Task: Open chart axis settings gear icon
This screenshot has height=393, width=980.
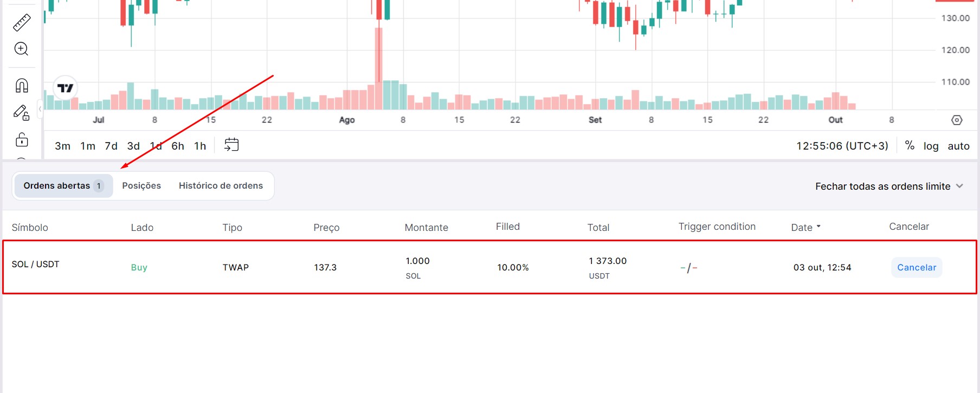Action: tap(957, 120)
